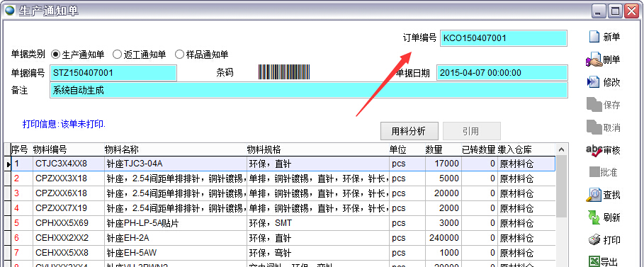This screenshot has width=644, height=267.
Task: Select the 生产通知单 radio button
Action: [55, 55]
